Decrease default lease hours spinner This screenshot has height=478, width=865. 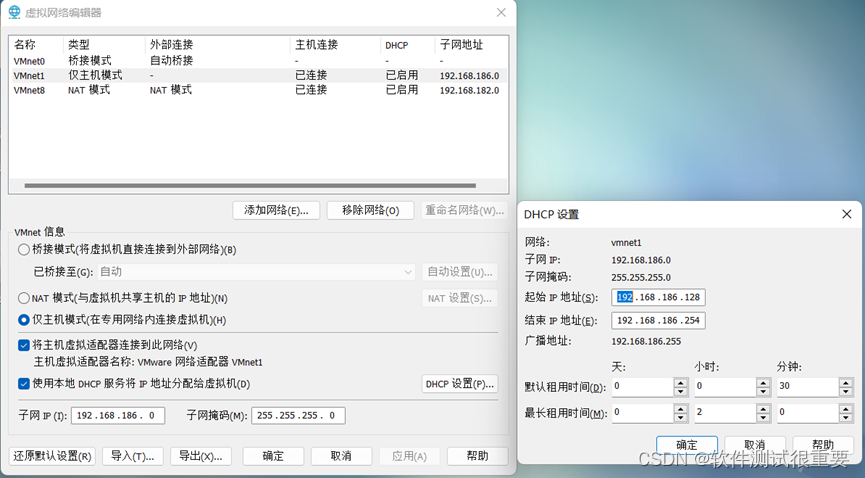763,391
